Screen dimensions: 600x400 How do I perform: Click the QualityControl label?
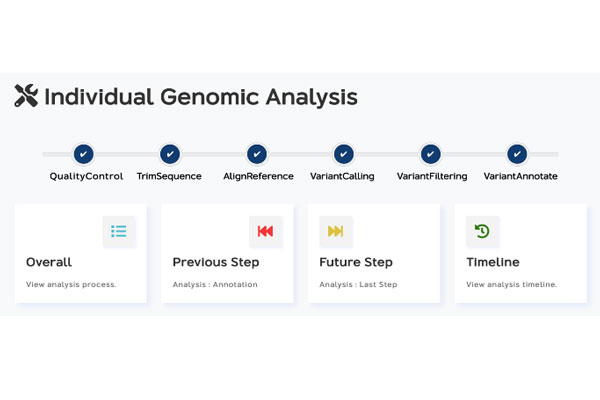[x=86, y=176]
